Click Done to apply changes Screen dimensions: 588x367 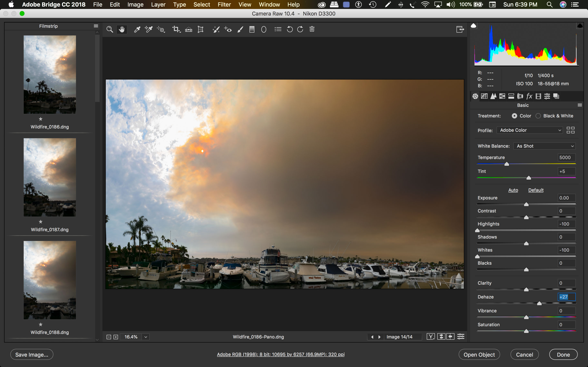[x=563, y=354]
